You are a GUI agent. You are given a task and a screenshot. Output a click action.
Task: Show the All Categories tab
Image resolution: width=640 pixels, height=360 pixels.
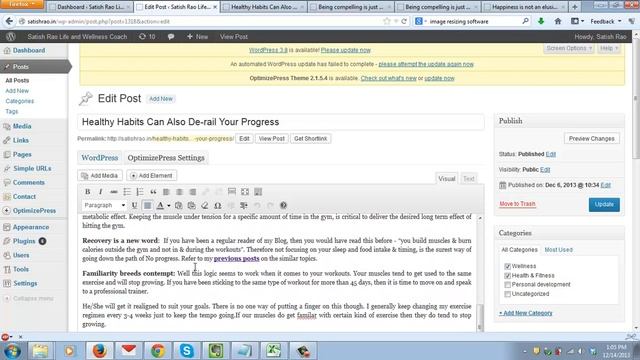pos(519,249)
